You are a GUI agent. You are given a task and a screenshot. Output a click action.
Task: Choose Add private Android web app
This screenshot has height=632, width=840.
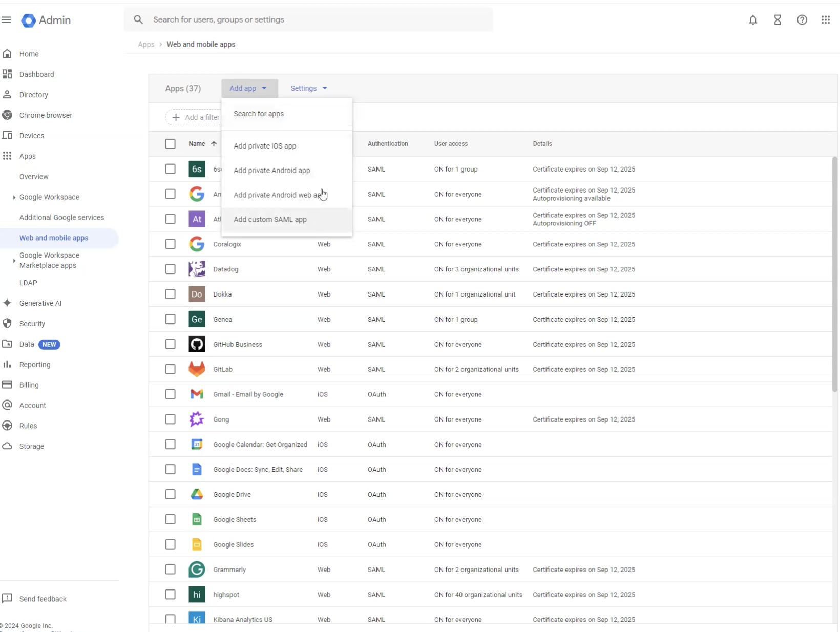pos(287,195)
